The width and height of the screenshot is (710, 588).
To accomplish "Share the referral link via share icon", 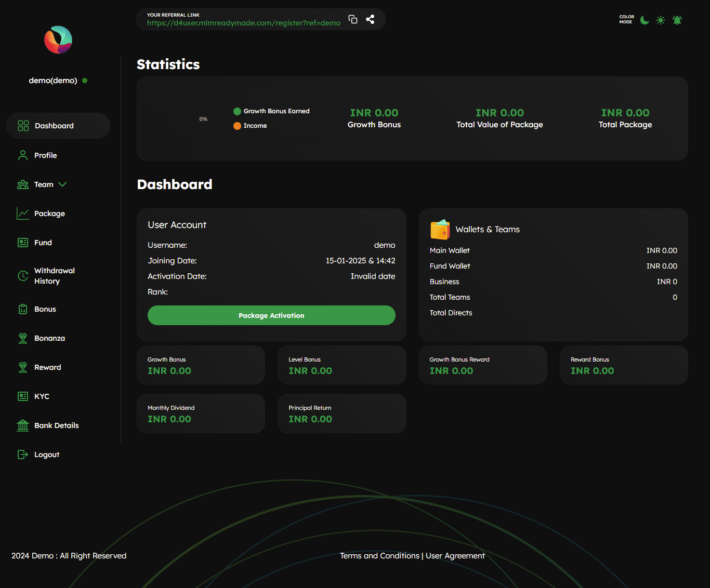I will coord(370,19).
